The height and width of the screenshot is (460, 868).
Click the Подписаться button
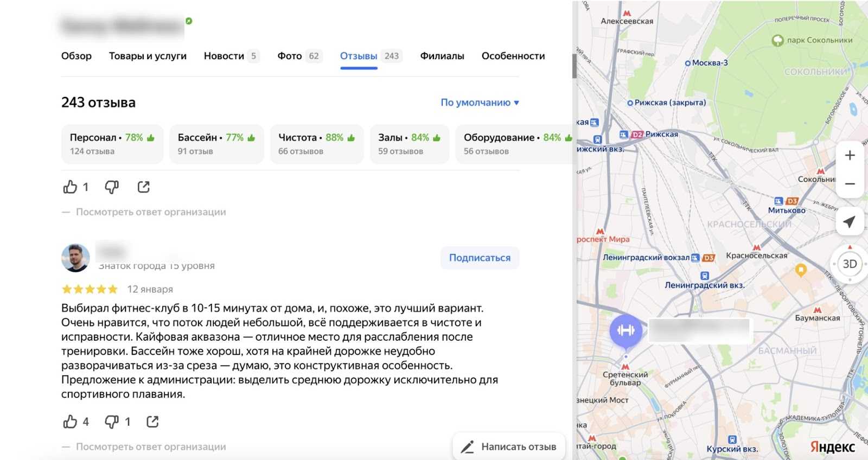pyautogui.click(x=480, y=258)
